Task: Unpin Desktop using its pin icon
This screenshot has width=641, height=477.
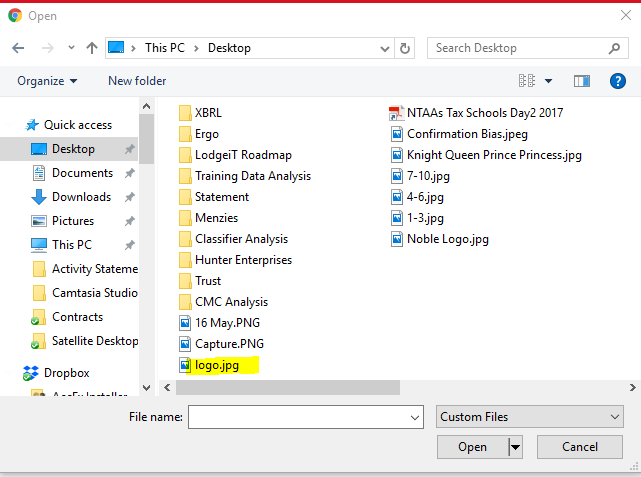Action: coord(130,149)
